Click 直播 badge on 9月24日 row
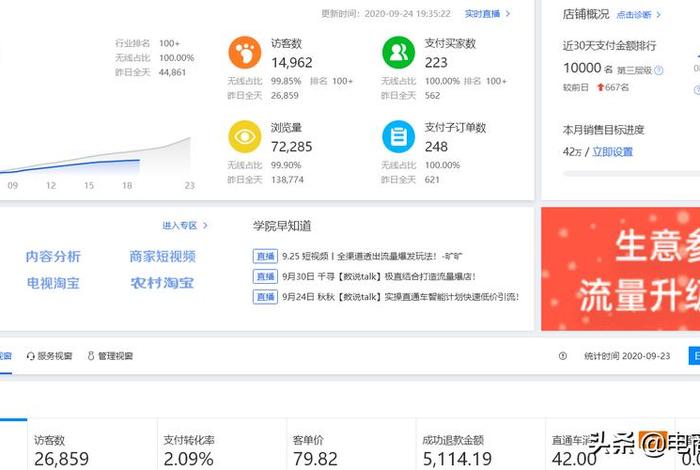This screenshot has width=700, height=470. tap(265, 297)
